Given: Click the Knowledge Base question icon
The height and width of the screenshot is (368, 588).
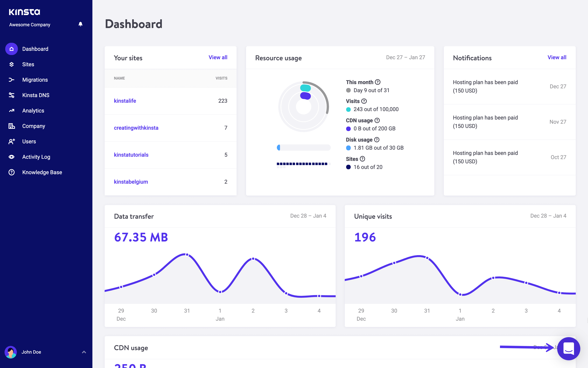Looking at the screenshot, I should [11, 172].
